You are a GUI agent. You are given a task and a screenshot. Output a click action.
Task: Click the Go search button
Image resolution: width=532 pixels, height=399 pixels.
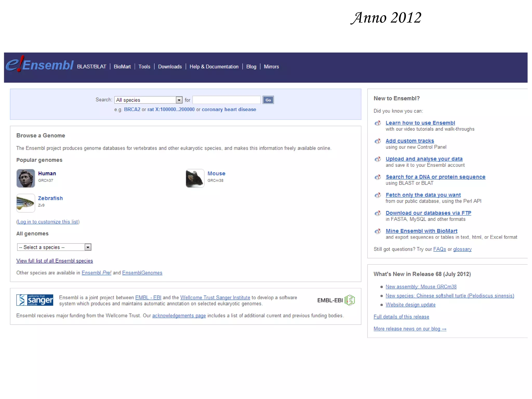268,100
